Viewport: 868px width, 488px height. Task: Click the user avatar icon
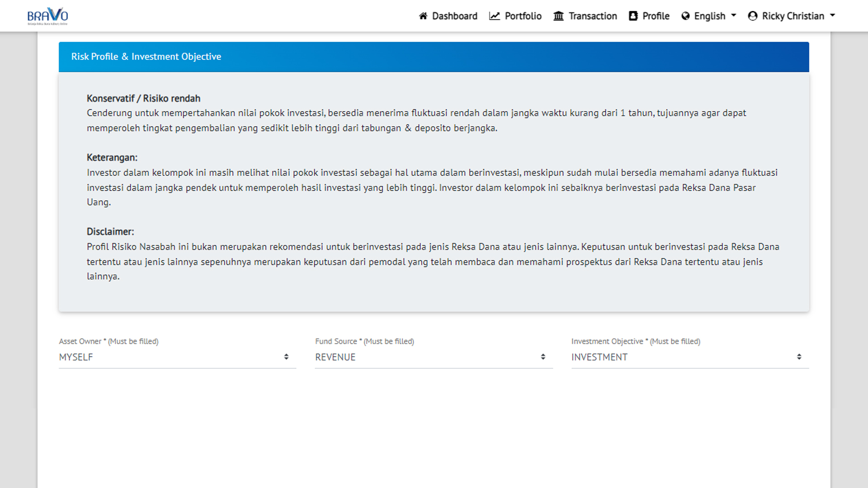[x=753, y=16]
